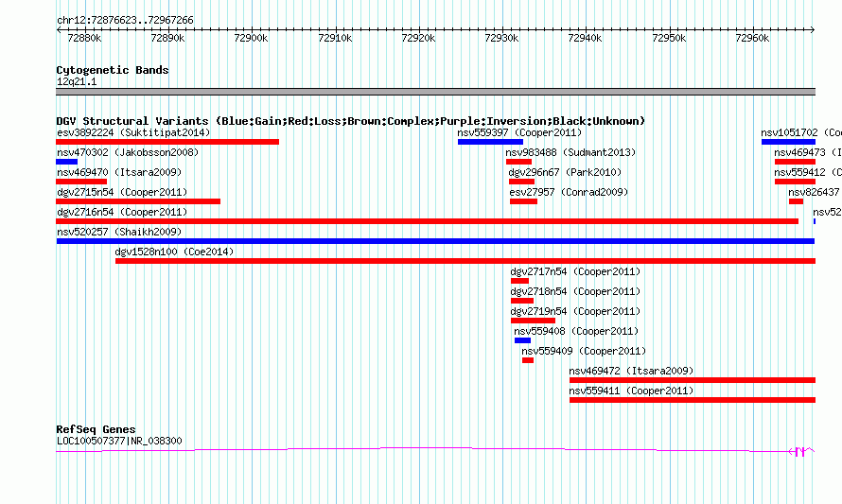This screenshot has height=504, width=842.
Task: Open the nsv470302 (Jakobsson2008) variant
Action: (x=128, y=152)
